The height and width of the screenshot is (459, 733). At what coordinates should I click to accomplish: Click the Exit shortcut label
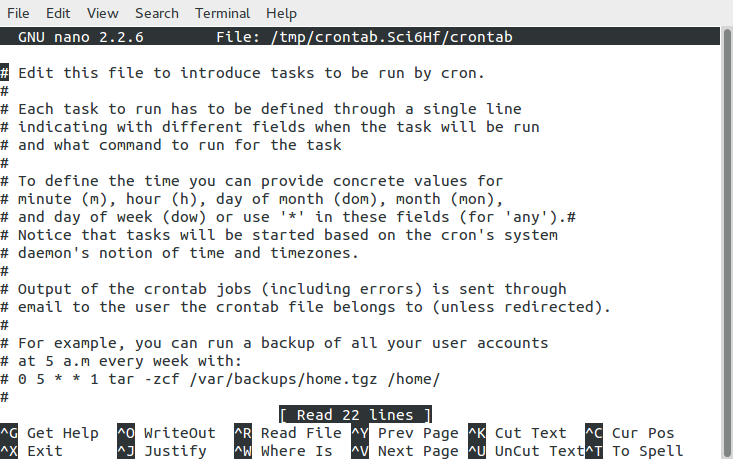pos(45,451)
